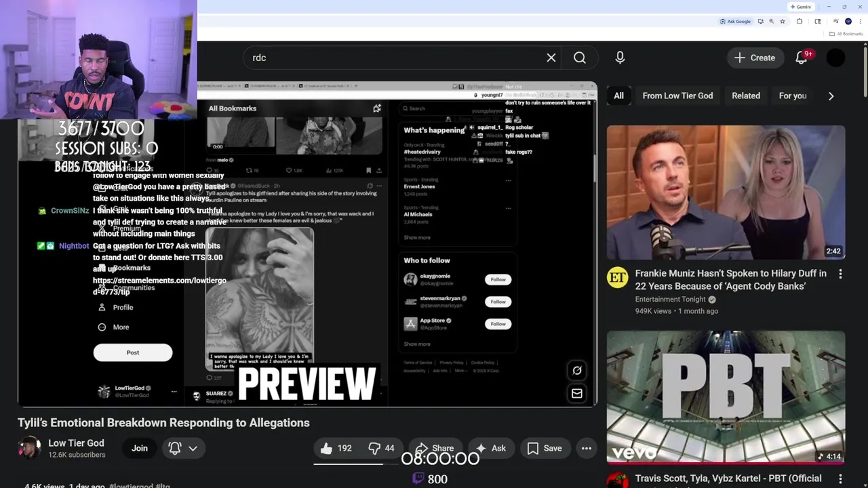Open options menu for Frankie Muniz video
The width and height of the screenshot is (868, 488).
[840, 274]
